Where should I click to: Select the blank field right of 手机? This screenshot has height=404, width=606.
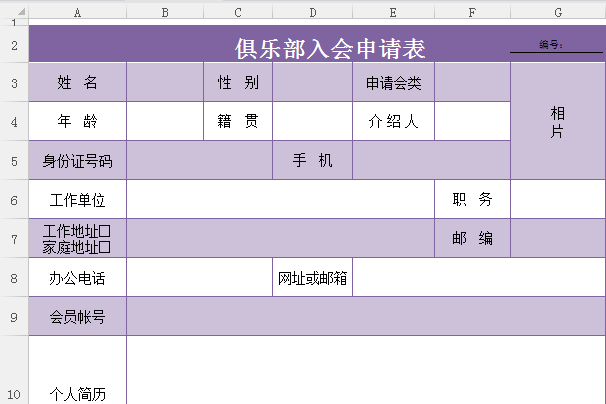(431, 161)
